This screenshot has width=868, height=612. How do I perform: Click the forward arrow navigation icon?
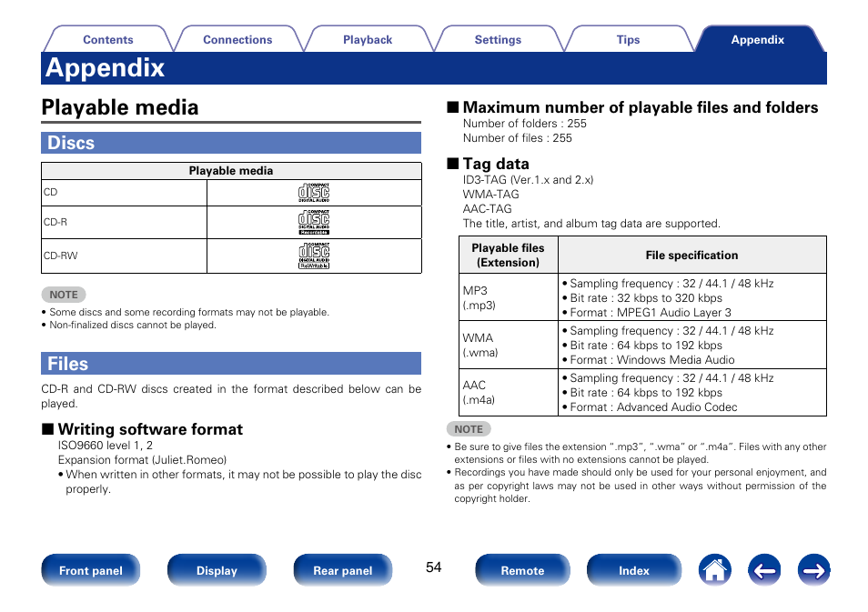coord(813,570)
